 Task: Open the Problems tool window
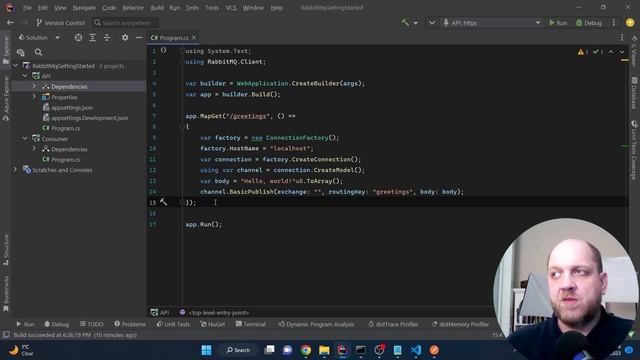click(x=130, y=324)
